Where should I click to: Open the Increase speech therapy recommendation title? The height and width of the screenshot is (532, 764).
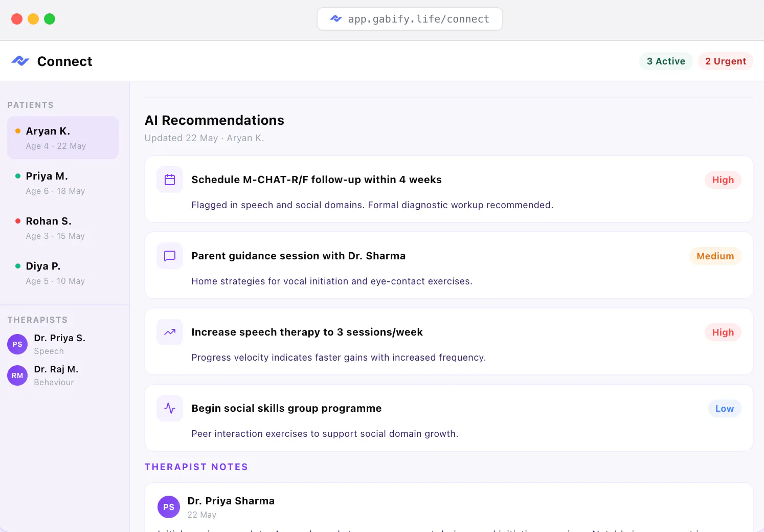(x=307, y=332)
